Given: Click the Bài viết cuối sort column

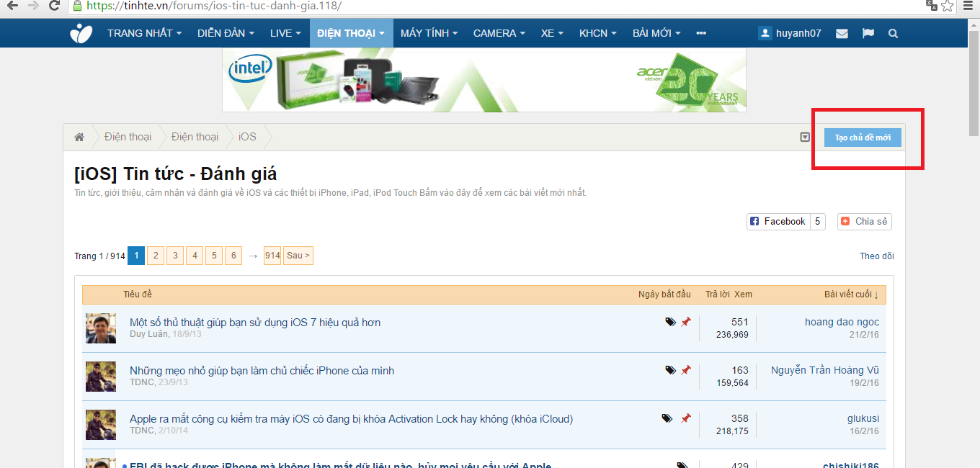Looking at the screenshot, I should click(x=851, y=294).
